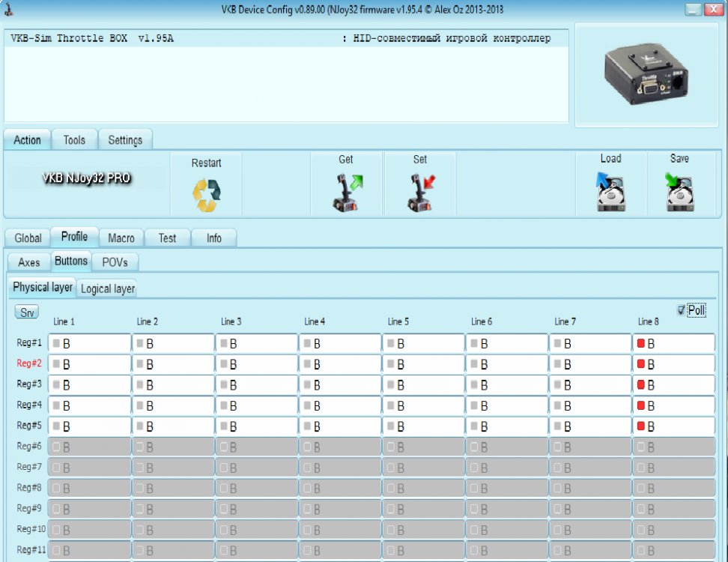
Task: Select the Physical layer tab
Action: 42,288
